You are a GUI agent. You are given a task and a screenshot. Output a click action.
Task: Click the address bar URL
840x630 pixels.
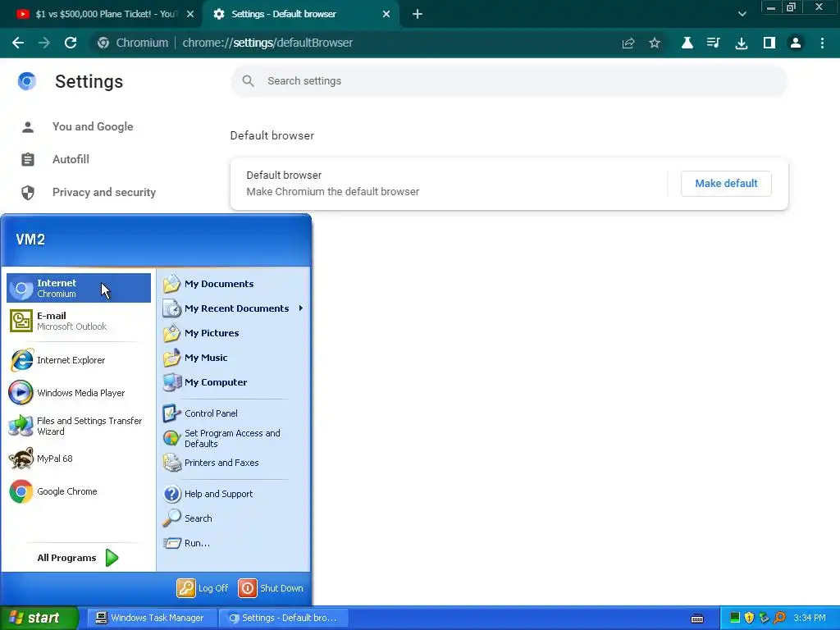click(267, 43)
